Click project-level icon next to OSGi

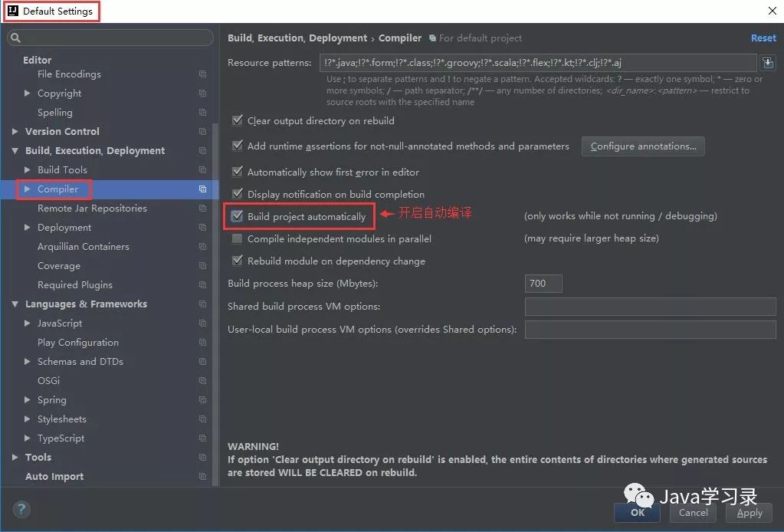(202, 381)
